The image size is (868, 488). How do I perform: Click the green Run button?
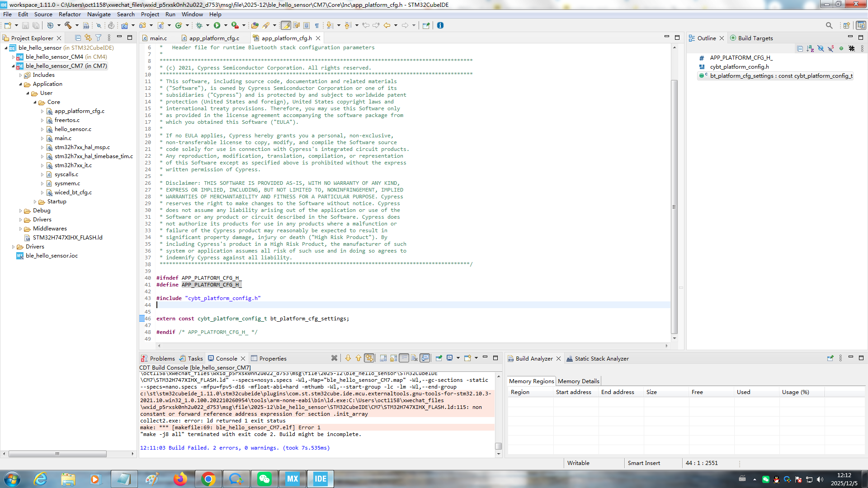(x=217, y=25)
